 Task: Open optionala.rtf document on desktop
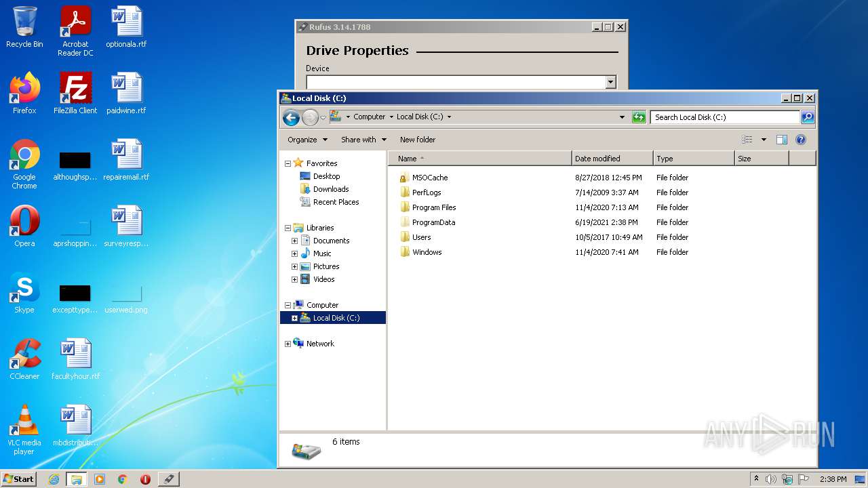pos(126,28)
